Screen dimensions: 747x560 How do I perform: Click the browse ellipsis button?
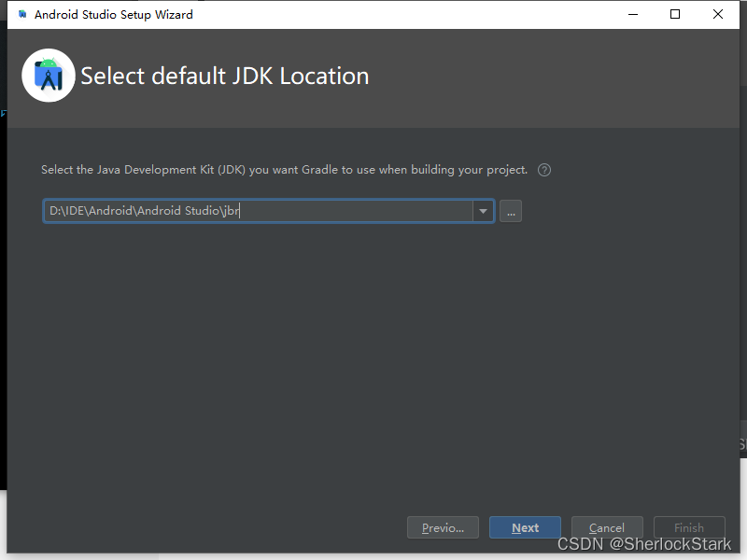pyautogui.click(x=511, y=211)
